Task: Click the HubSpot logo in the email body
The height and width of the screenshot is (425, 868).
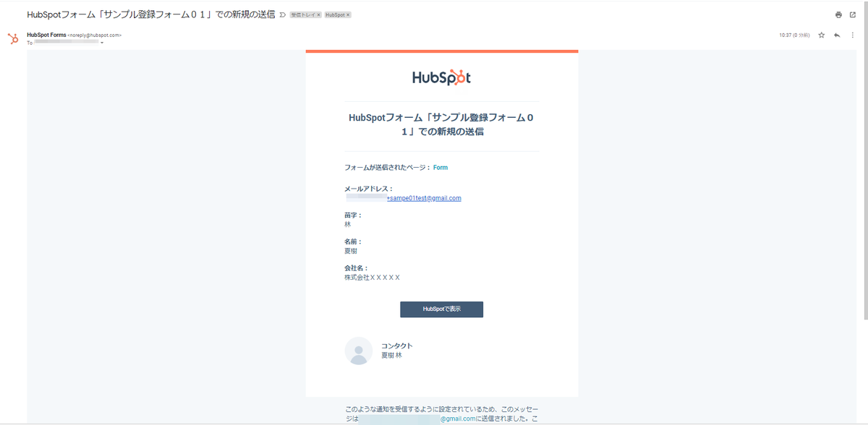Action: coord(441,77)
